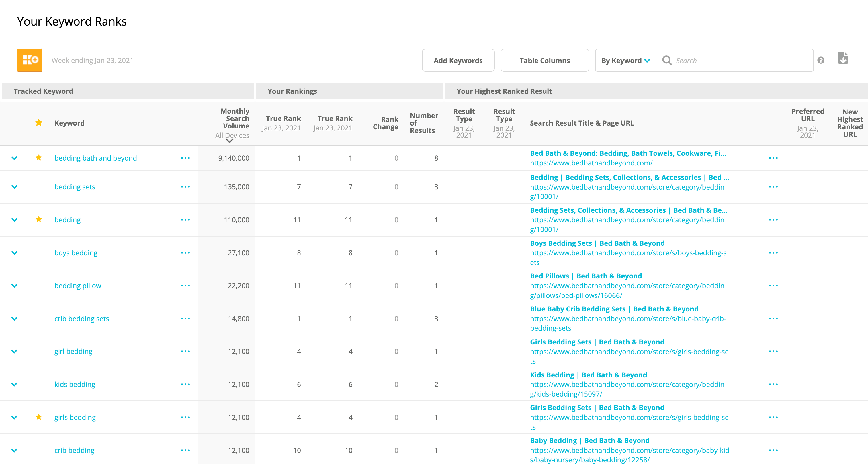
Task: Open the By Keyword dropdown
Action: point(625,61)
